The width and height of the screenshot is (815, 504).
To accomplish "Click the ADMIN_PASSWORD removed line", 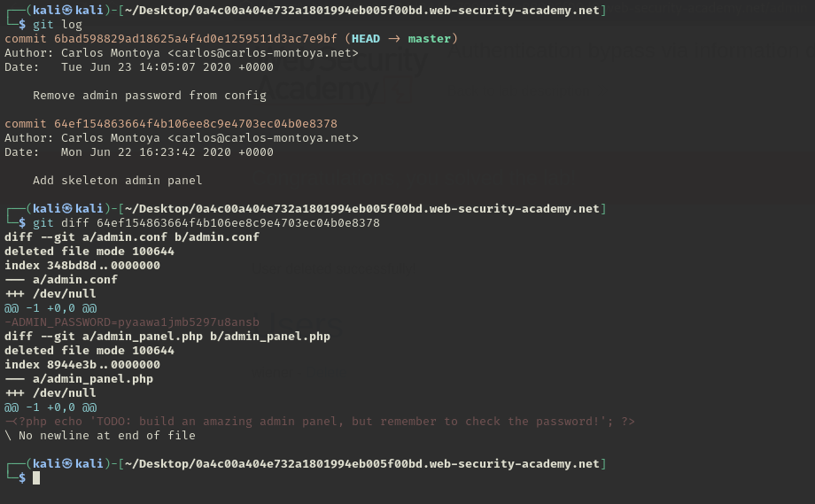I will point(133,322).
